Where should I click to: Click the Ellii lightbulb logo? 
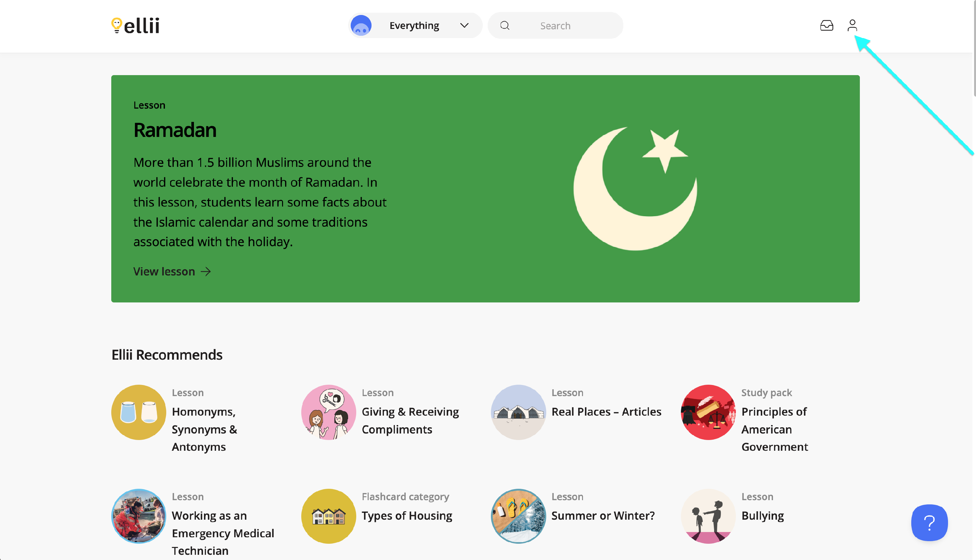[x=135, y=25]
